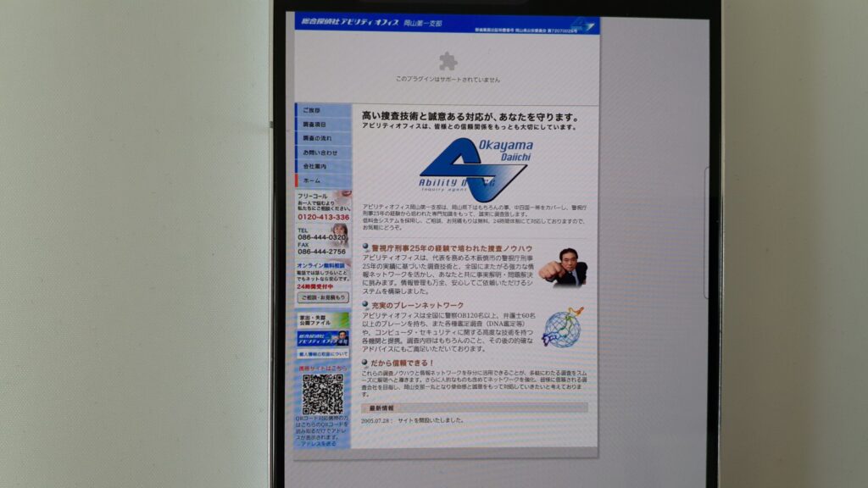Tap the QR code image
Viewport: 868px width, 488px height.
(x=323, y=394)
